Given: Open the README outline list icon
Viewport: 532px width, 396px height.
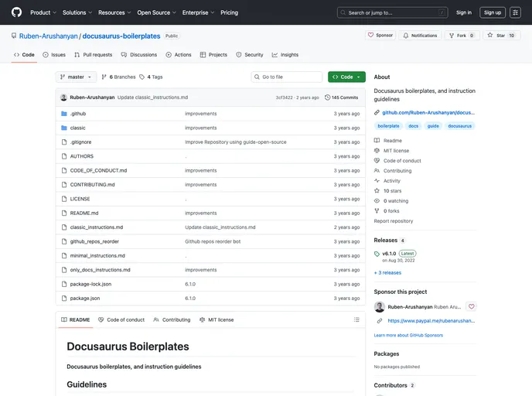Looking at the screenshot, I should tap(356, 319).
